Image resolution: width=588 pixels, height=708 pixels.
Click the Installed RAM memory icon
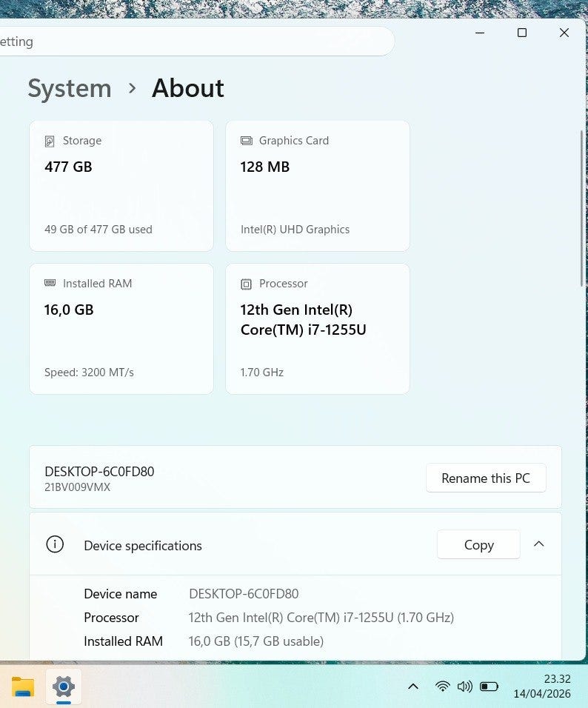tap(50, 283)
